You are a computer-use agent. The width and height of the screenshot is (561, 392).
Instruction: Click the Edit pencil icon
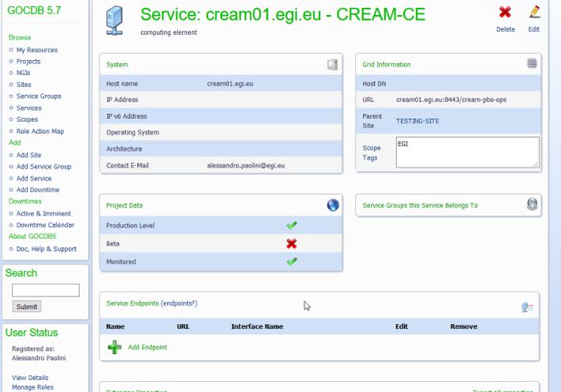tap(535, 12)
